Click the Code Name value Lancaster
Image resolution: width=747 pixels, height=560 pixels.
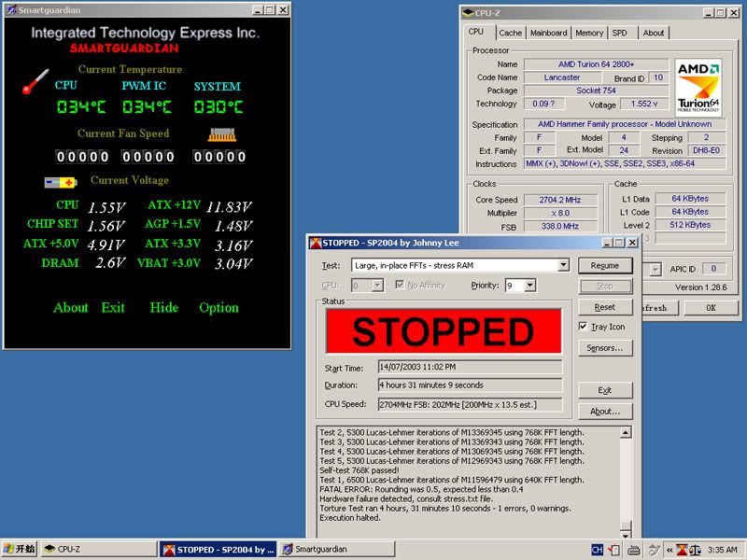point(562,77)
